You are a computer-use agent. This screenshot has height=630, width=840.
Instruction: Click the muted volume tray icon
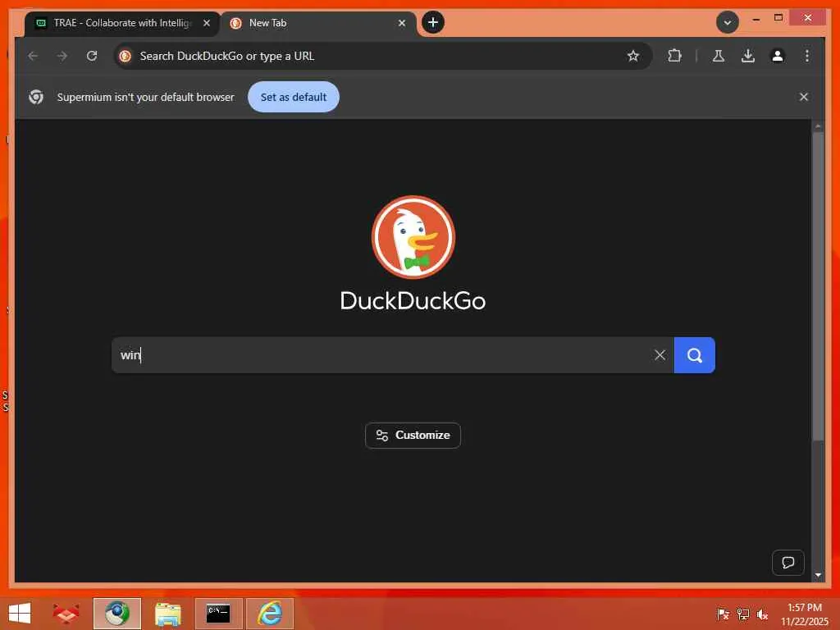coord(762,614)
